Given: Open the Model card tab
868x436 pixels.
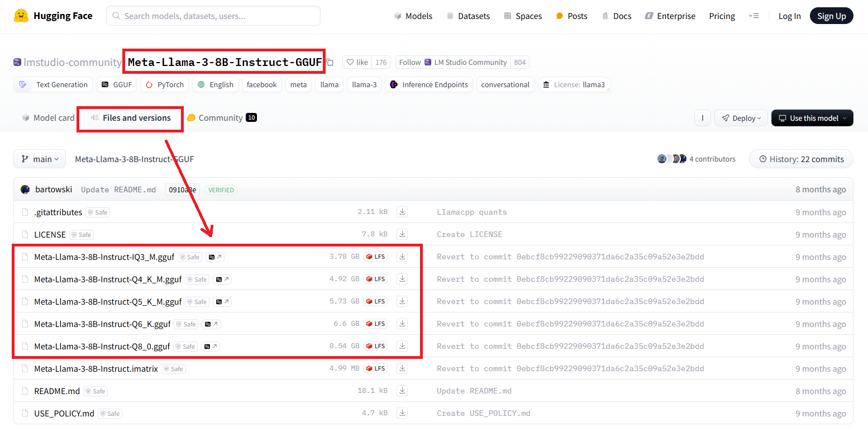Looking at the screenshot, I should [48, 118].
